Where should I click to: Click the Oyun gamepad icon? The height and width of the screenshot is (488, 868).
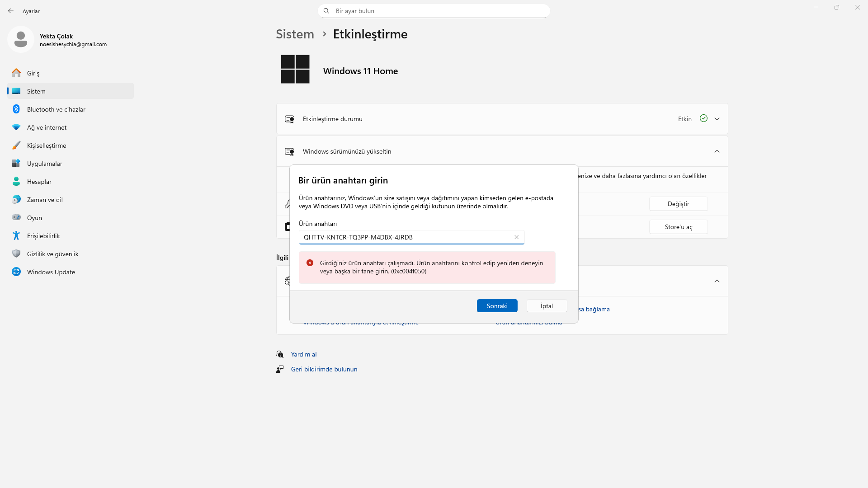click(16, 217)
